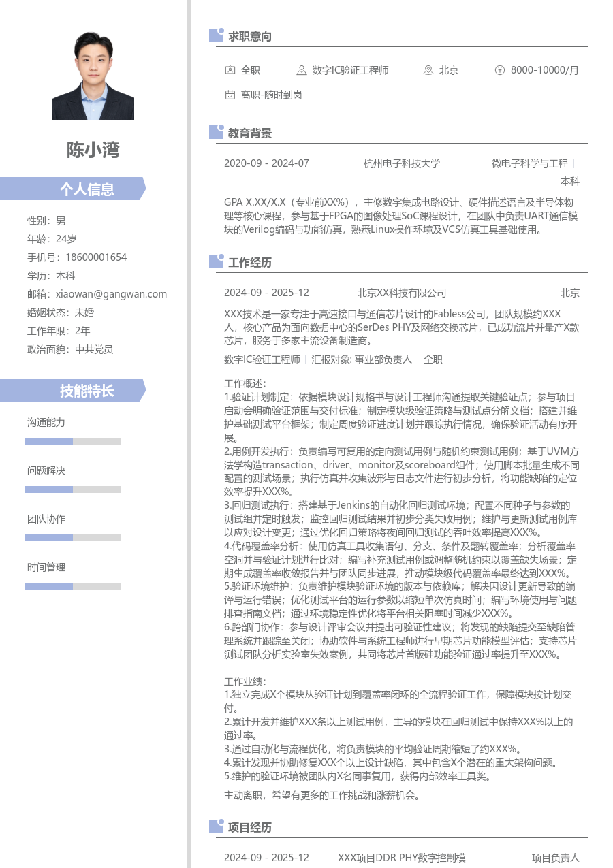Click the bookmark icon beside 求职意向
The width and height of the screenshot is (613, 868).
click(215, 35)
